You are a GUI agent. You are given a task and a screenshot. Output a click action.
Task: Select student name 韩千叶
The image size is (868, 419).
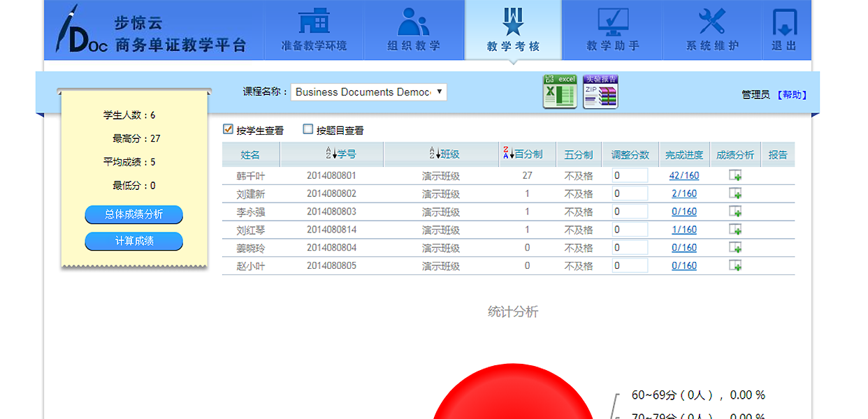[x=251, y=176]
